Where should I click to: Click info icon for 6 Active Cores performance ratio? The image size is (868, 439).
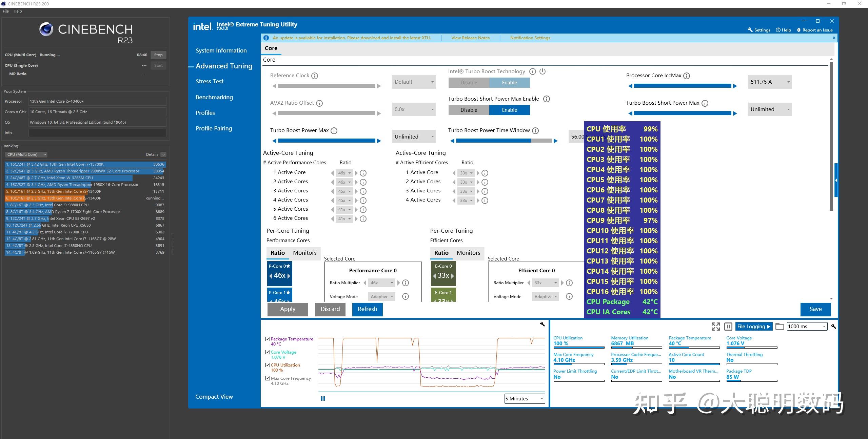[363, 219]
